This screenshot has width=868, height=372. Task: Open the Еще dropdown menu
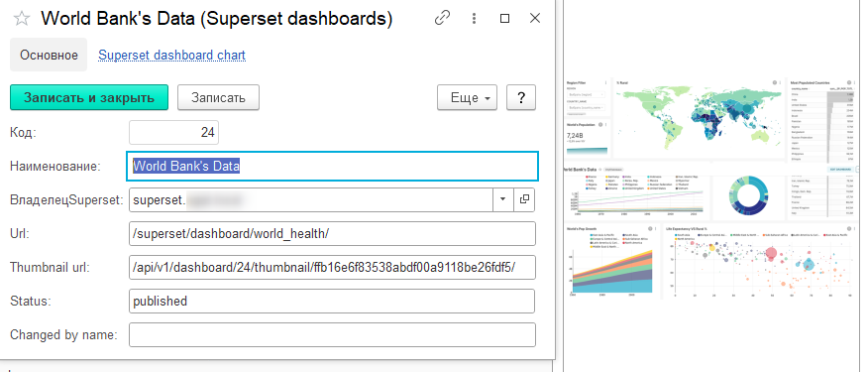(468, 98)
